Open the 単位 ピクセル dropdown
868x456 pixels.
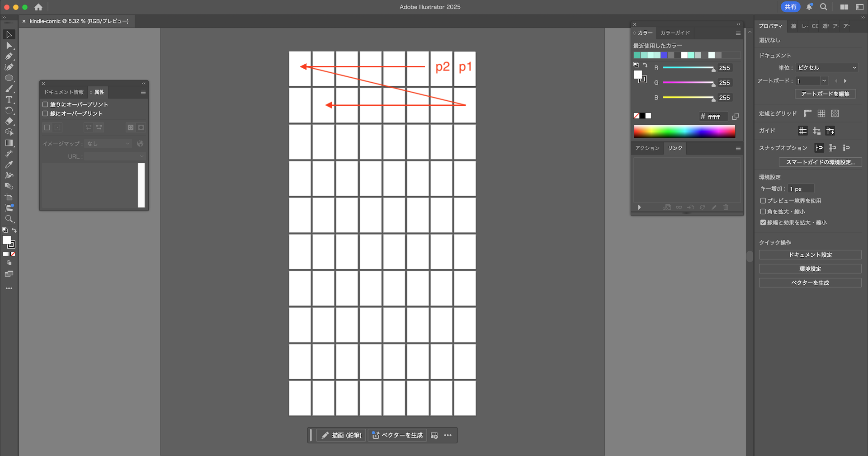click(826, 68)
